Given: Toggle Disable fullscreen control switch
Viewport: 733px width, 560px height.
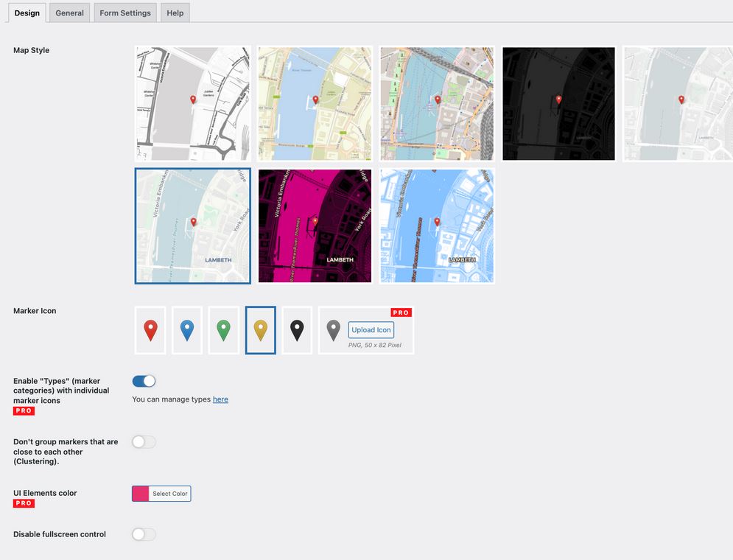Looking at the screenshot, I should pyautogui.click(x=144, y=534).
